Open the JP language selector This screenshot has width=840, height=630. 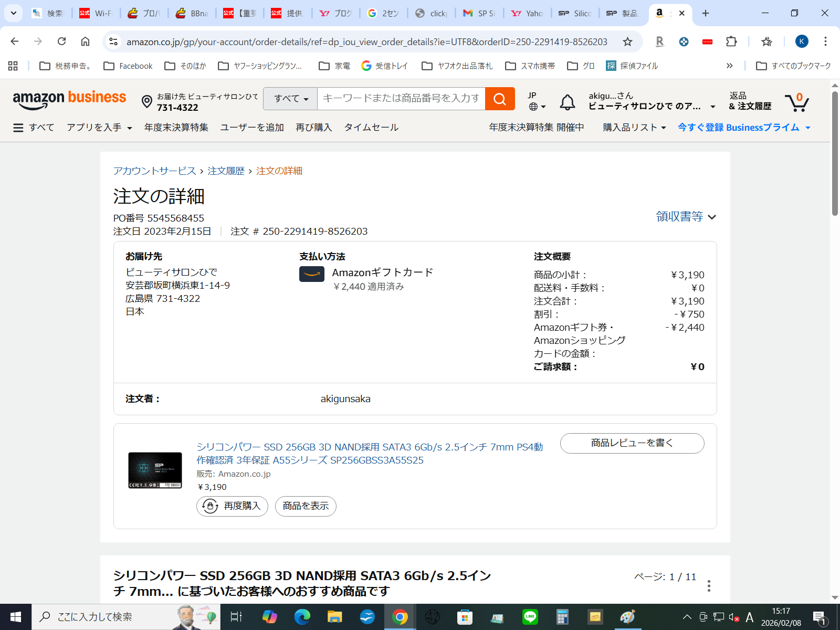pyautogui.click(x=536, y=101)
